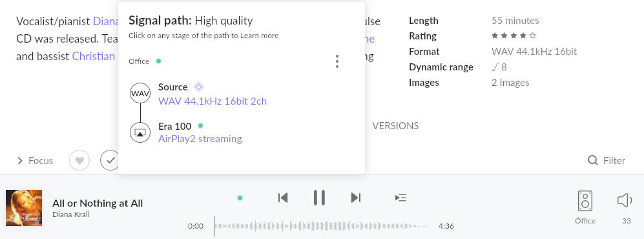The height and width of the screenshot is (239, 644).
Task: Expand the Focus options
Action: pos(35,161)
